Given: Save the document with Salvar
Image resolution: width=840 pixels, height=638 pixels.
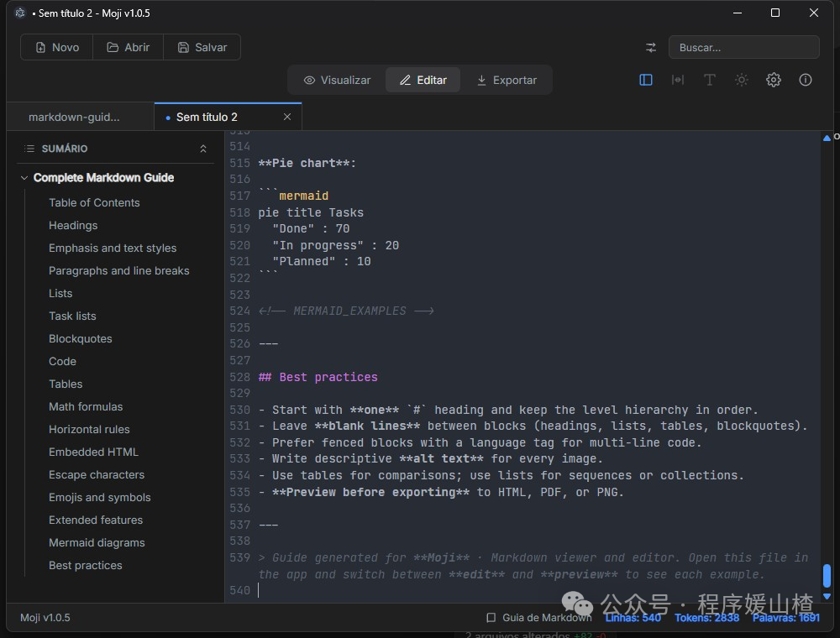Looking at the screenshot, I should coord(202,47).
